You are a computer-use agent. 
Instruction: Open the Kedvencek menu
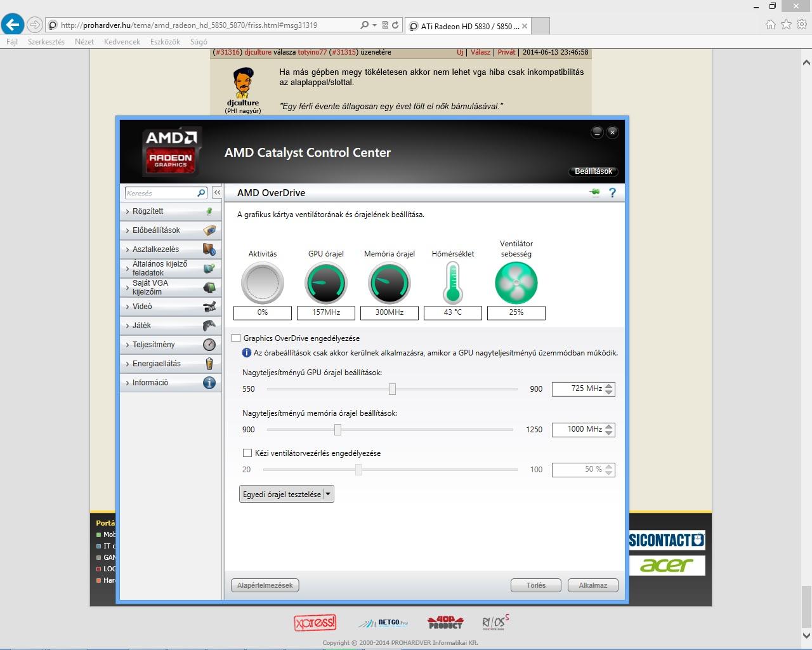pos(122,41)
